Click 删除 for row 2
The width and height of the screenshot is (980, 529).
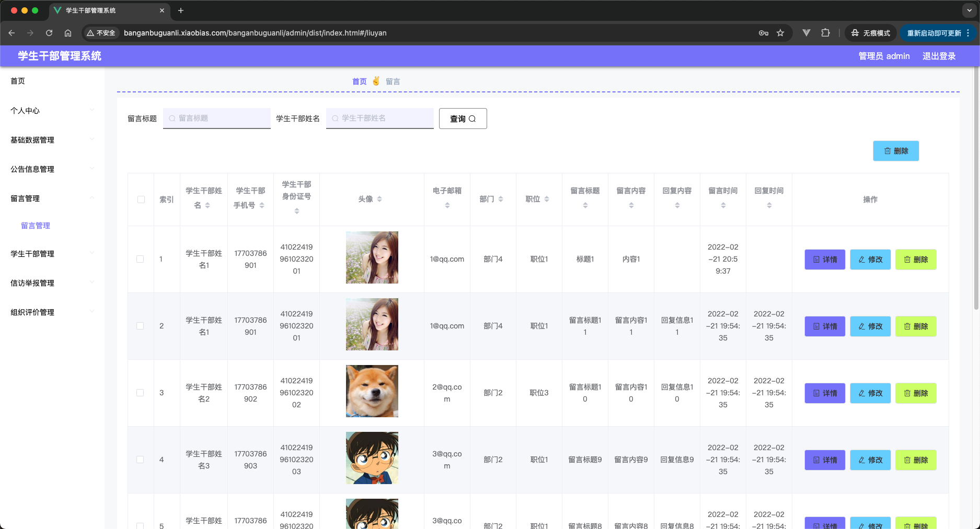tap(916, 326)
